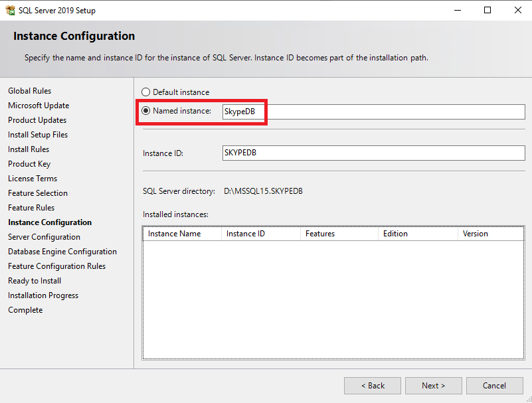Click the Version column header
532x403 pixels.
pyautogui.click(x=491, y=234)
